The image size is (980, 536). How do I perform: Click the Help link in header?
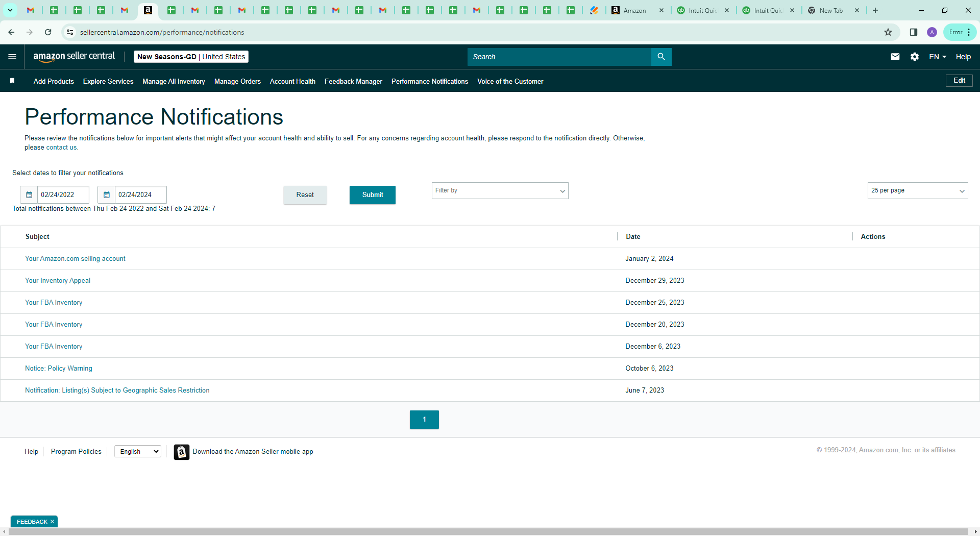(x=963, y=57)
